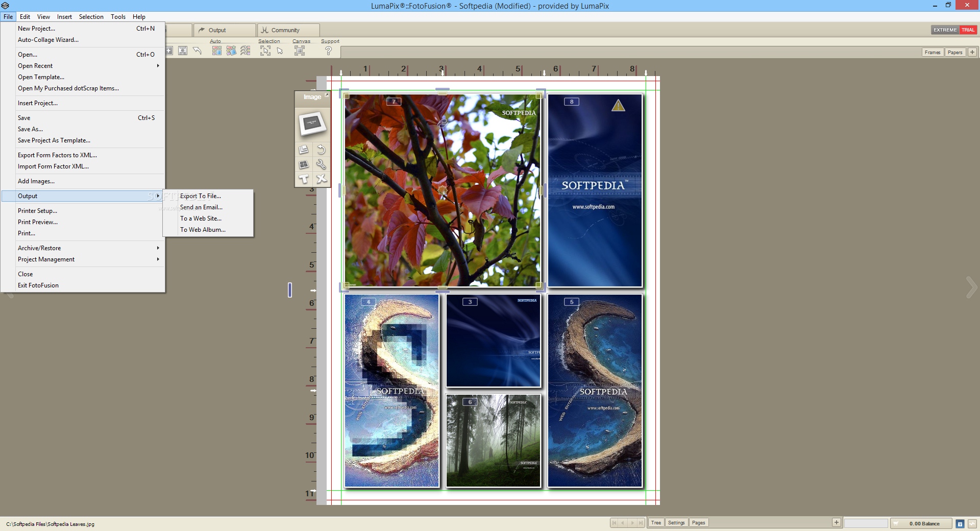Click the Auto scattered collage icon
The height and width of the screenshot is (531, 980).
click(x=231, y=51)
